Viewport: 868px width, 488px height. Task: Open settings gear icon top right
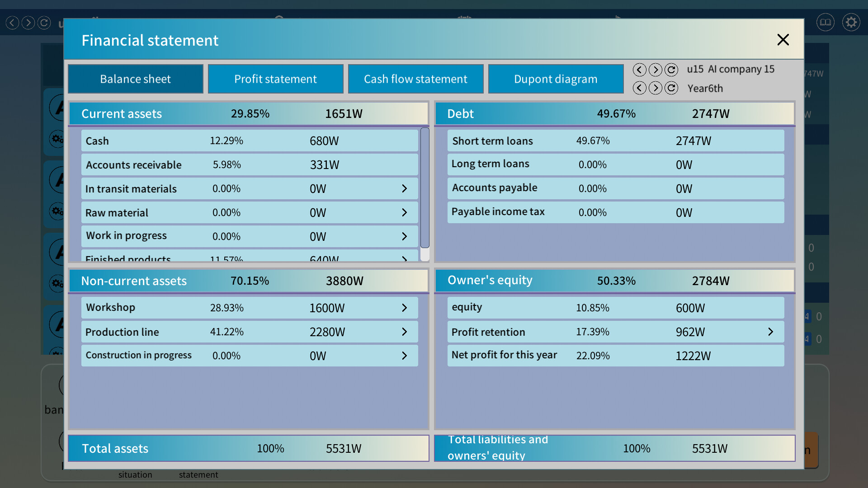(x=851, y=22)
